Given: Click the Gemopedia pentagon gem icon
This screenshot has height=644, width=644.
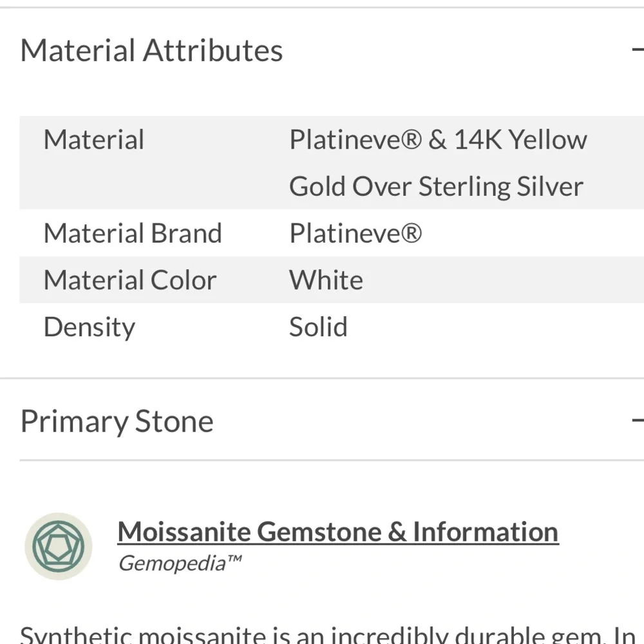Looking at the screenshot, I should click(59, 546).
